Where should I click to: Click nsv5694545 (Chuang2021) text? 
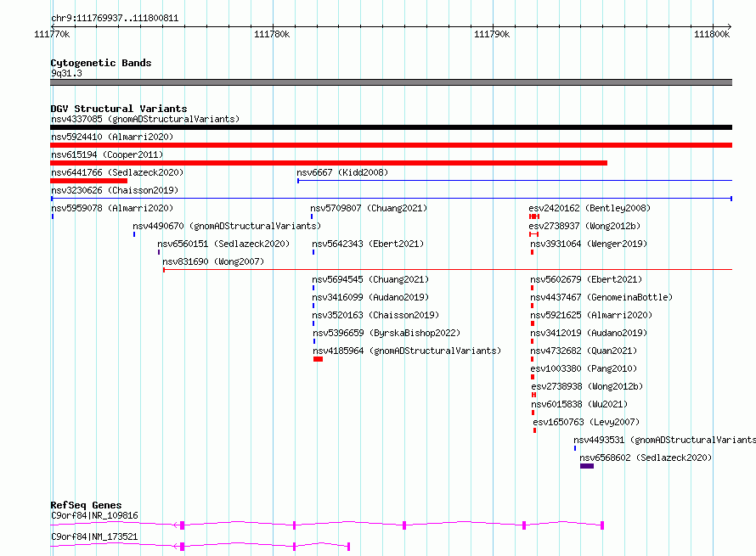(x=370, y=279)
